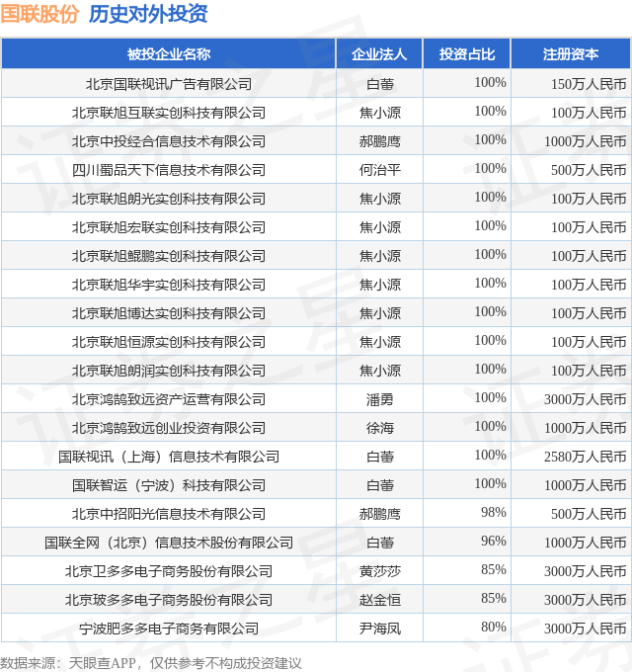Click 国联智运（宁波）科技有限公司 company name
This screenshot has width=632, height=672.
pyautogui.click(x=169, y=485)
